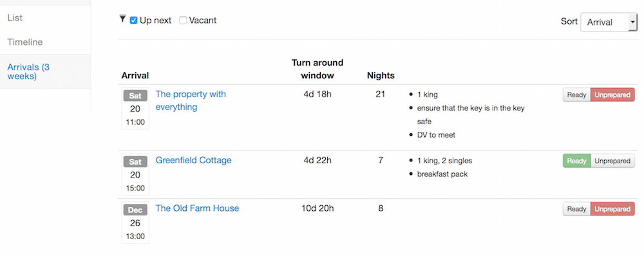Click the Sort dropdown arrow
Image resolution: width=644 pixels, height=254 pixels.
[x=632, y=22]
